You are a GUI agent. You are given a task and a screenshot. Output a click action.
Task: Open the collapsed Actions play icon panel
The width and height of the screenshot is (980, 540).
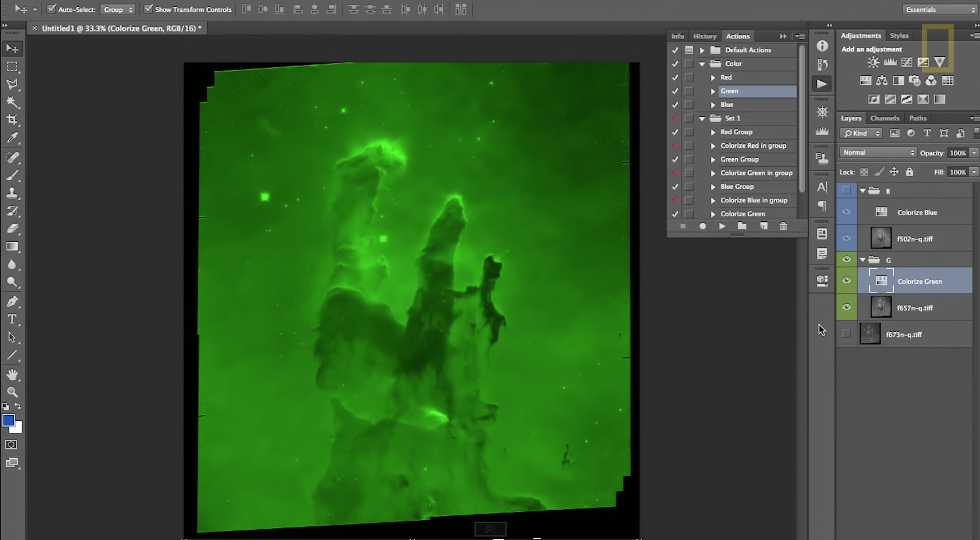tap(822, 84)
